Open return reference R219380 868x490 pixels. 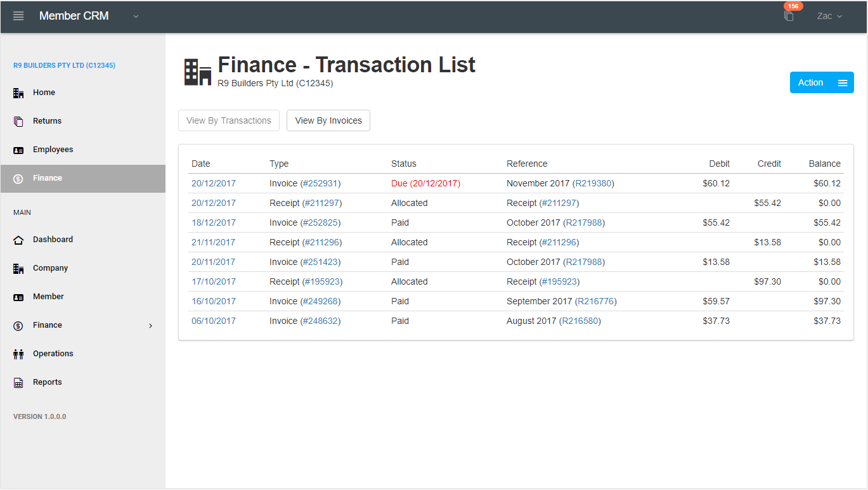[x=593, y=183]
